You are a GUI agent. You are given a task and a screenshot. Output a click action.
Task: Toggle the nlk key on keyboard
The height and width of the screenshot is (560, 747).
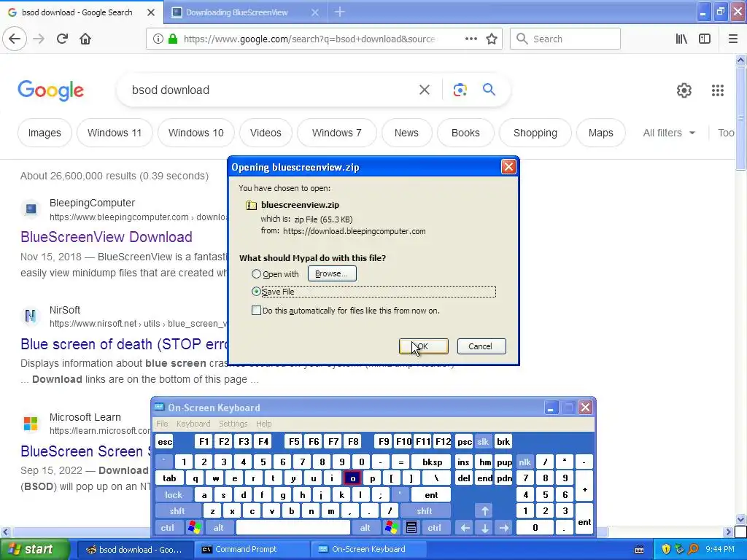point(525,462)
